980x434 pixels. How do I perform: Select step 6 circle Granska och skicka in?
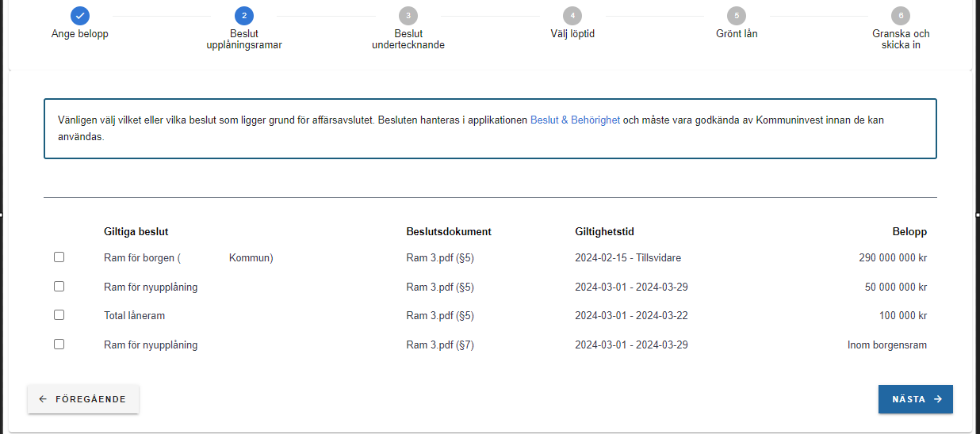click(900, 16)
